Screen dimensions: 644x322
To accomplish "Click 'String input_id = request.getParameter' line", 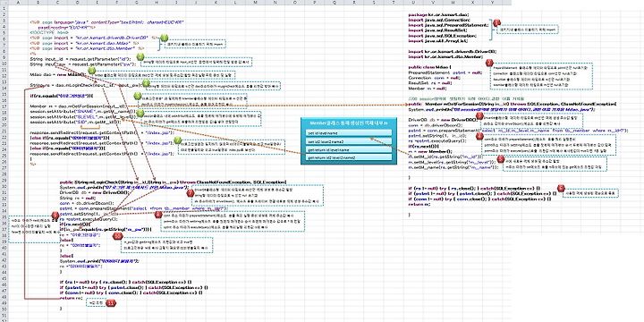I will point(80,59).
